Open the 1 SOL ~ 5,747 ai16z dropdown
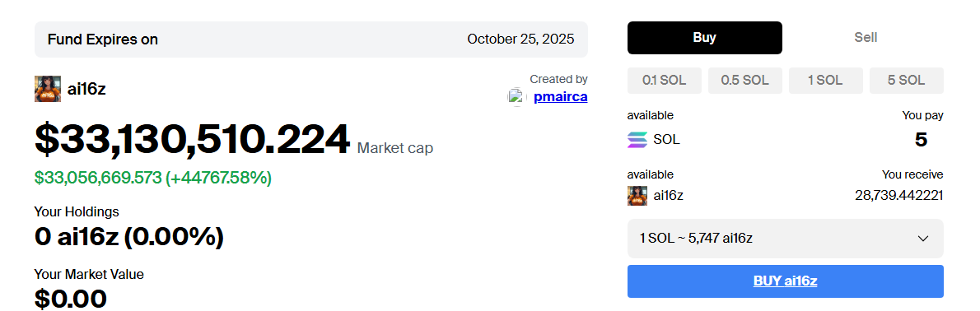 click(x=786, y=239)
